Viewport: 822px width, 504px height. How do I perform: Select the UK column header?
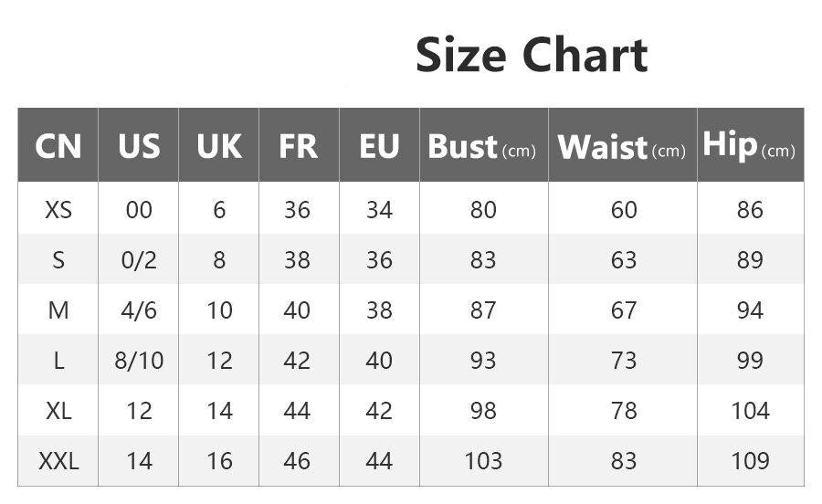[x=219, y=146]
